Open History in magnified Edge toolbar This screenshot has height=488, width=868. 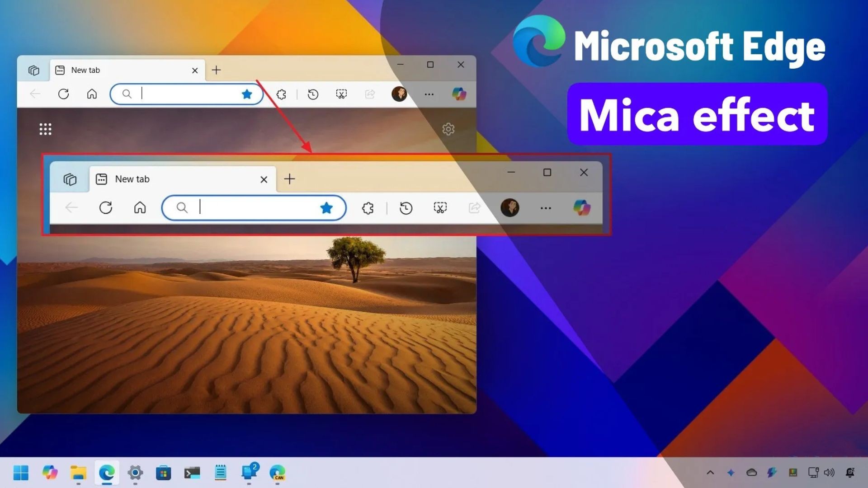point(406,208)
